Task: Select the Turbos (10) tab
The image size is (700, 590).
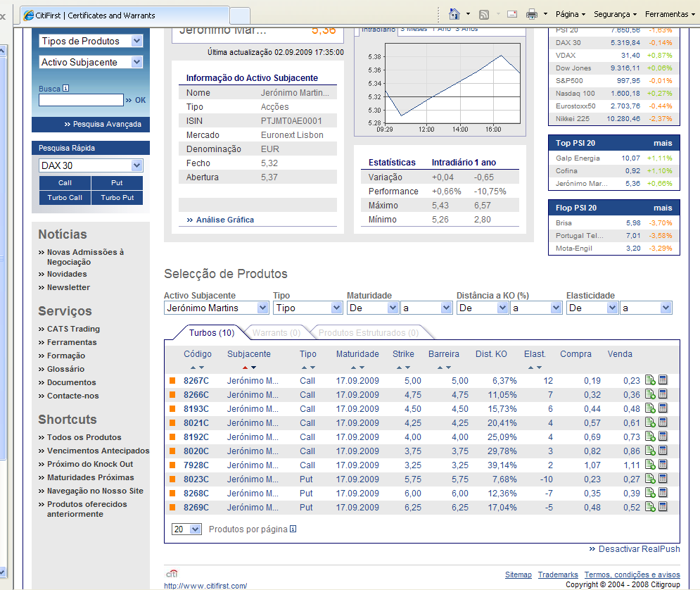Action: tap(212, 333)
